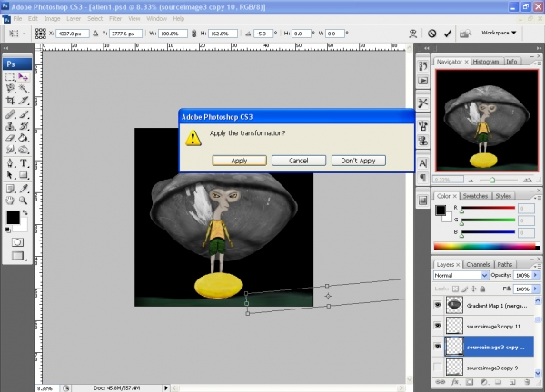Select the Move tool
Screen dimensions: 545x392
24,77
